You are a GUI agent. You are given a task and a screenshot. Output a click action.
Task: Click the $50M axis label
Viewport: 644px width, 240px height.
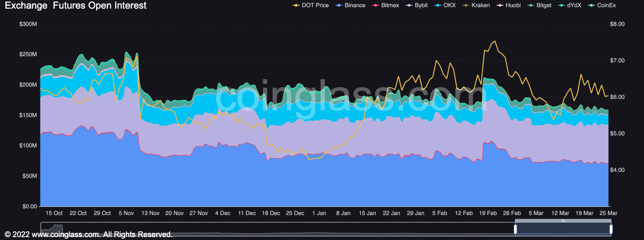(x=29, y=176)
